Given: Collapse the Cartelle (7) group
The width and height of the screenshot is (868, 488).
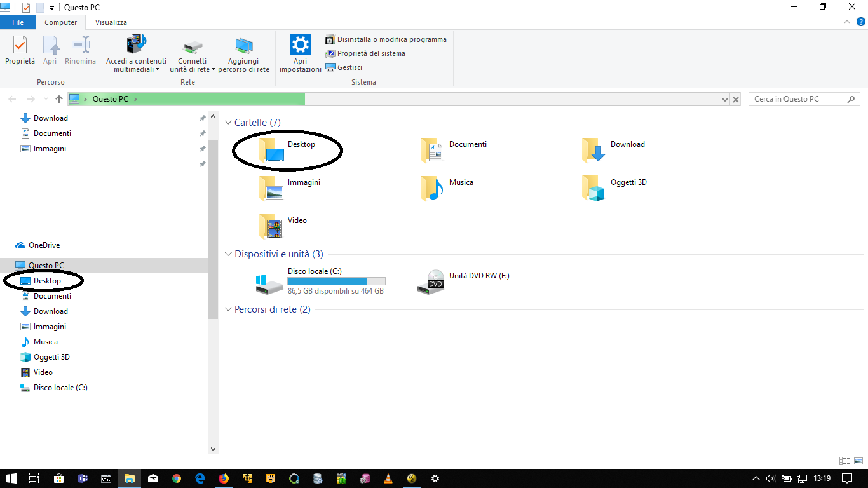Looking at the screenshot, I should point(229,123).
